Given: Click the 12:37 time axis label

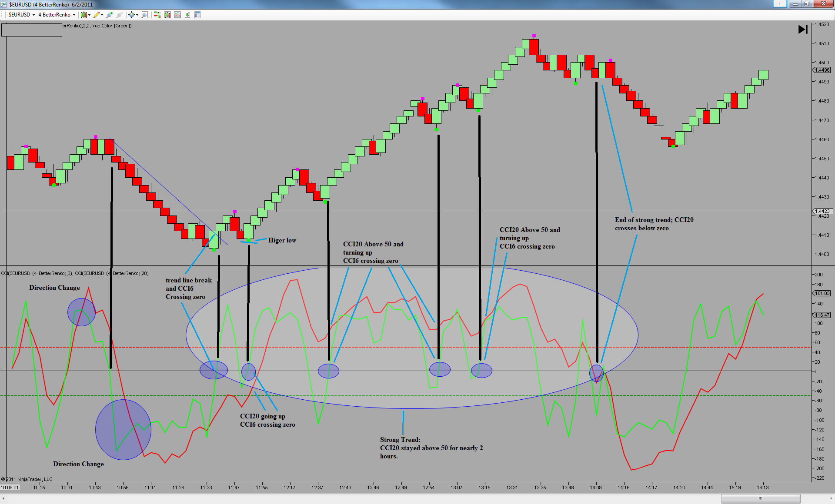Looking at the screenshot, I should pos(317,487).
